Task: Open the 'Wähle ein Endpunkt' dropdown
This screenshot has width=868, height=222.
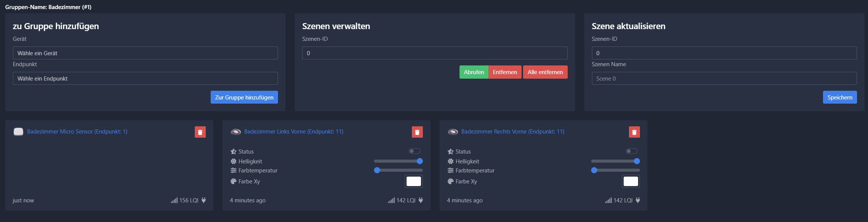Action: coord(145,78)
